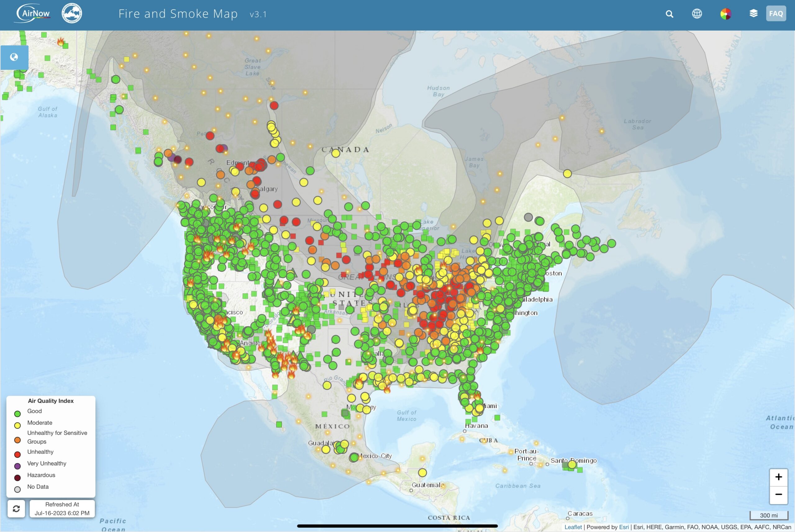Open the Esri attribution link
The height and width of the screenshot is (532, 795).
click(x=624, y=527)
